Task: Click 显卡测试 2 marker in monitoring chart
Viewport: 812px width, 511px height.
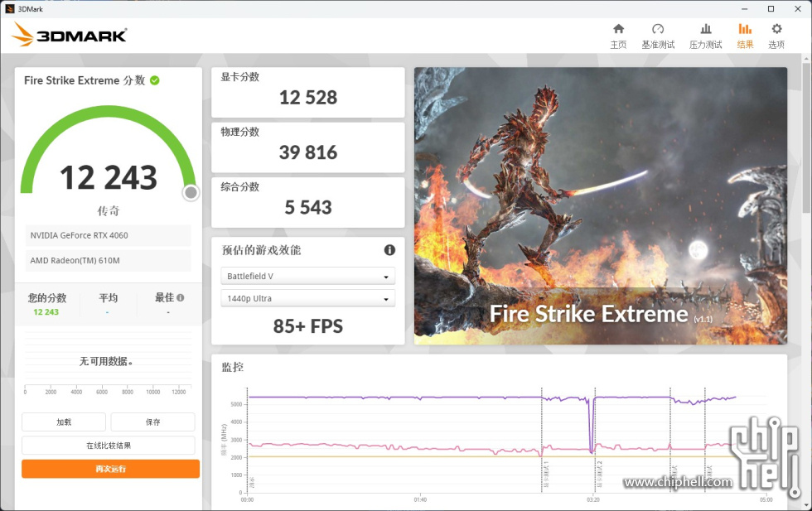Action: 600,474
